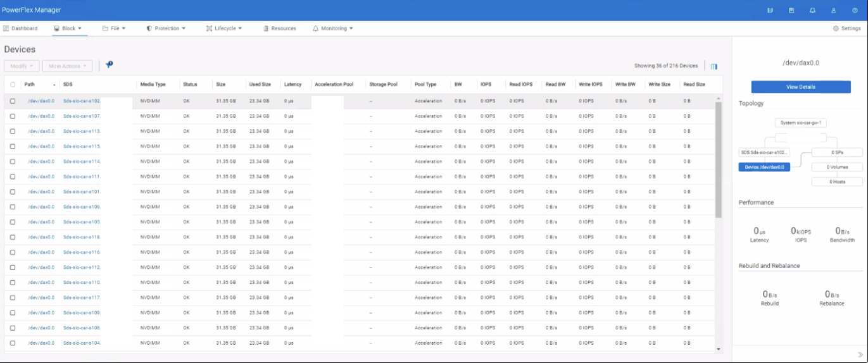
Task: Click the help question mark icon
Action: tap(855, 11)
